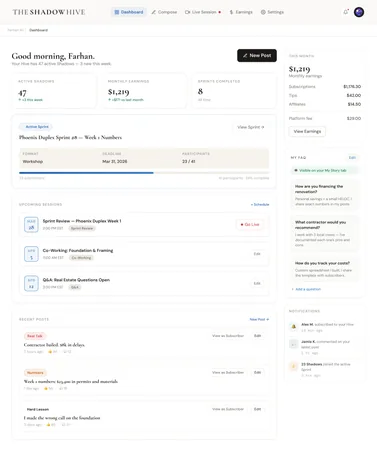Edit the Contractor bailed post
Image resolution: width=377 pixels, height=460 pixels.
click(257, 336)
